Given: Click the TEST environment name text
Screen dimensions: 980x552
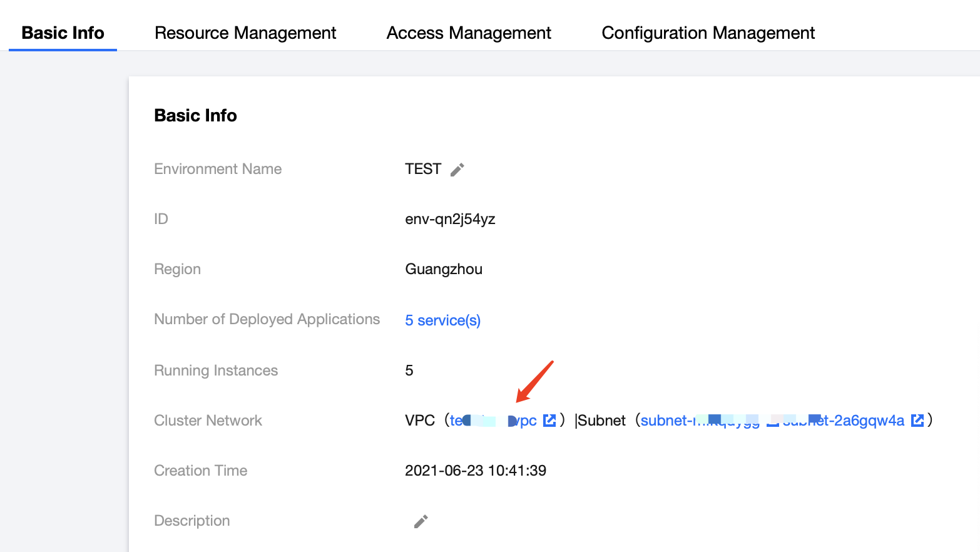Looking at the screenshot, I should click(x=422, y=169).
